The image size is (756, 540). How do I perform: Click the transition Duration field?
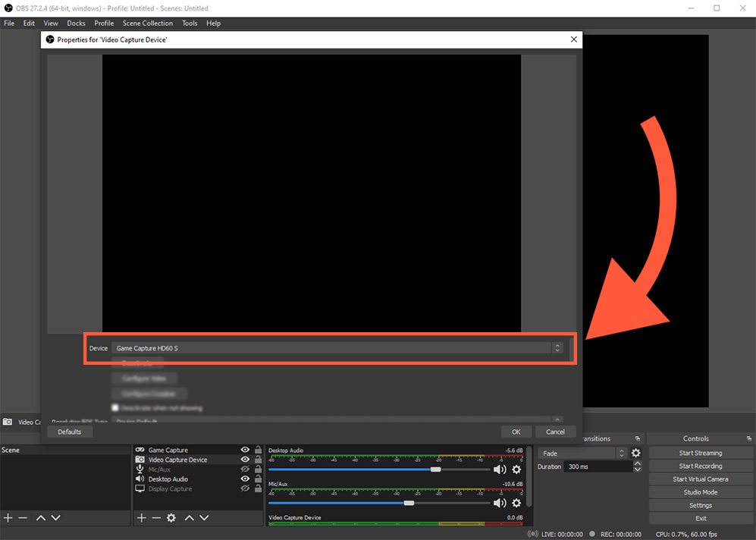599,466
